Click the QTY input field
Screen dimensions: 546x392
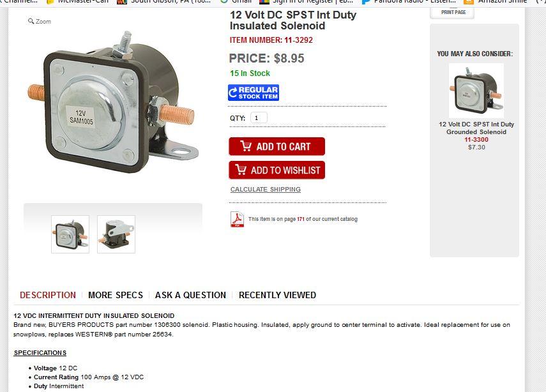coord(259,118)
